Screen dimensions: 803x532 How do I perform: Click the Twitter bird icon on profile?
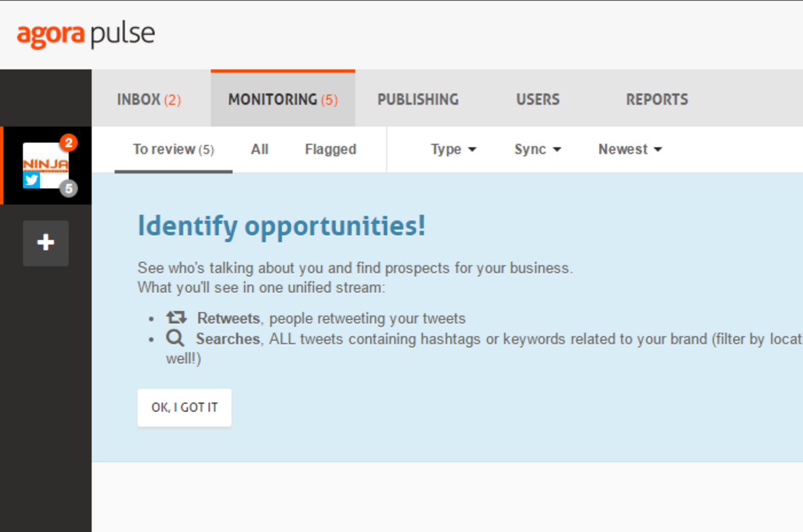[32, 180]
